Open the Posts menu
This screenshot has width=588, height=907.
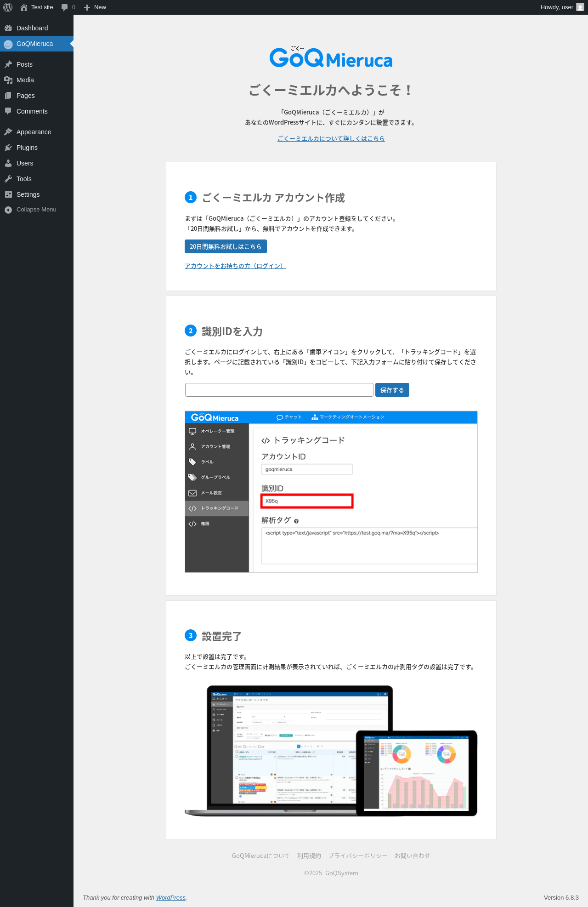(37, 64)
